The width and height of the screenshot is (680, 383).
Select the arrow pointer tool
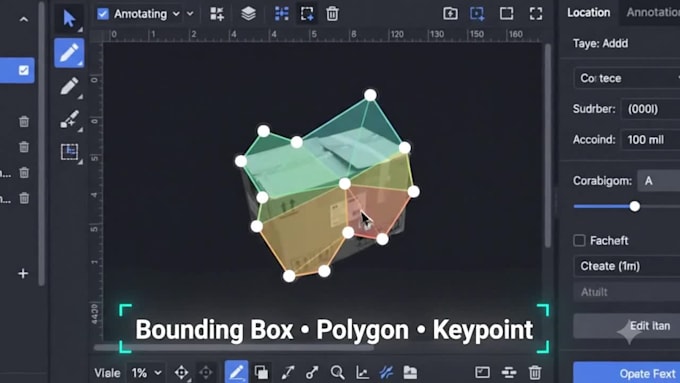[69, 19]
